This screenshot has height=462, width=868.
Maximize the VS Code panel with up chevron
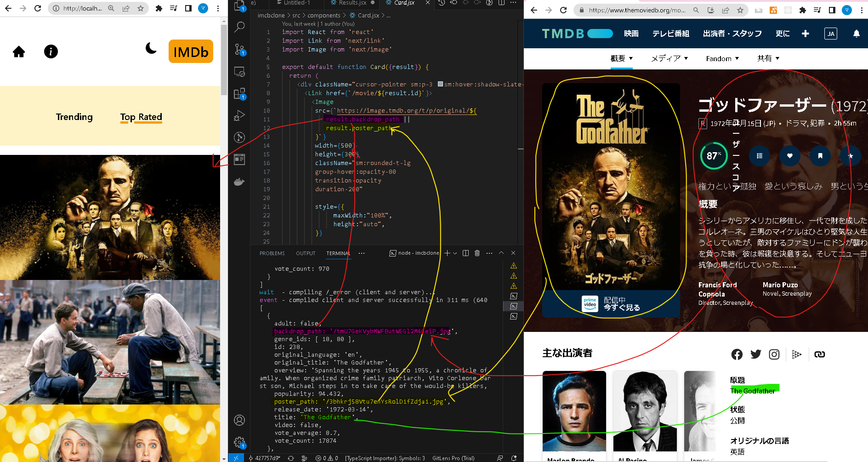pyautogui.click(x=501, y=253)
